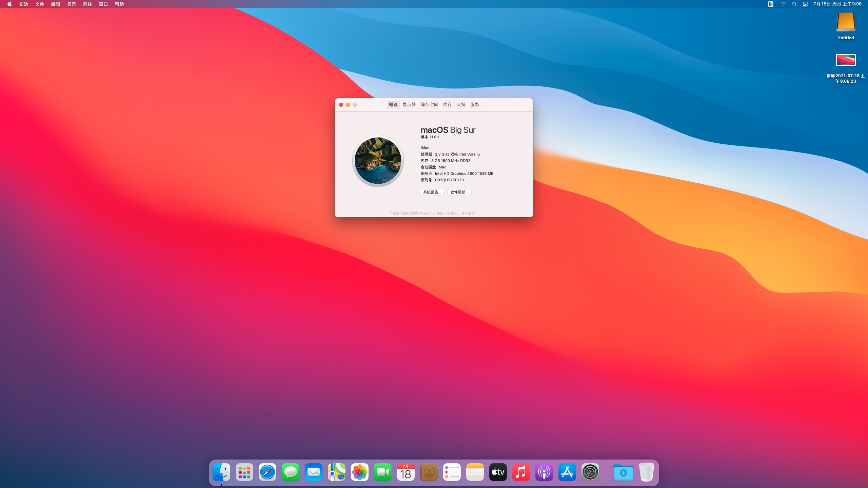Open the Trash in the Dock
The width and height of the screenshot is (868, 488).
tap(647, 472)
